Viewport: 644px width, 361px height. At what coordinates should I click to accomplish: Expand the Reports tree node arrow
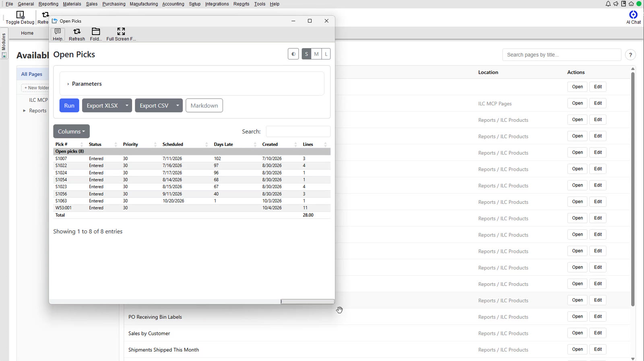pos(25,111)
